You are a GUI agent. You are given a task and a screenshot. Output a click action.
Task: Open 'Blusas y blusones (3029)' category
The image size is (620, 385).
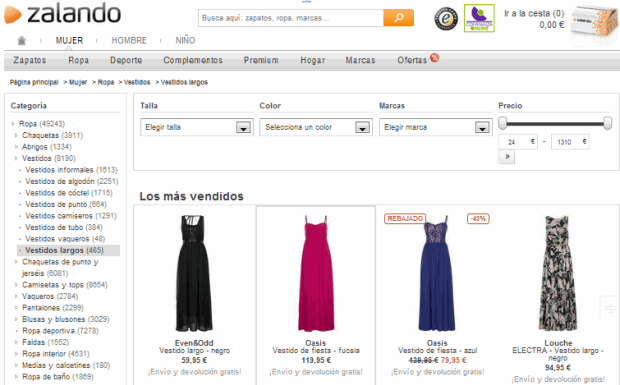coord(66,319)
